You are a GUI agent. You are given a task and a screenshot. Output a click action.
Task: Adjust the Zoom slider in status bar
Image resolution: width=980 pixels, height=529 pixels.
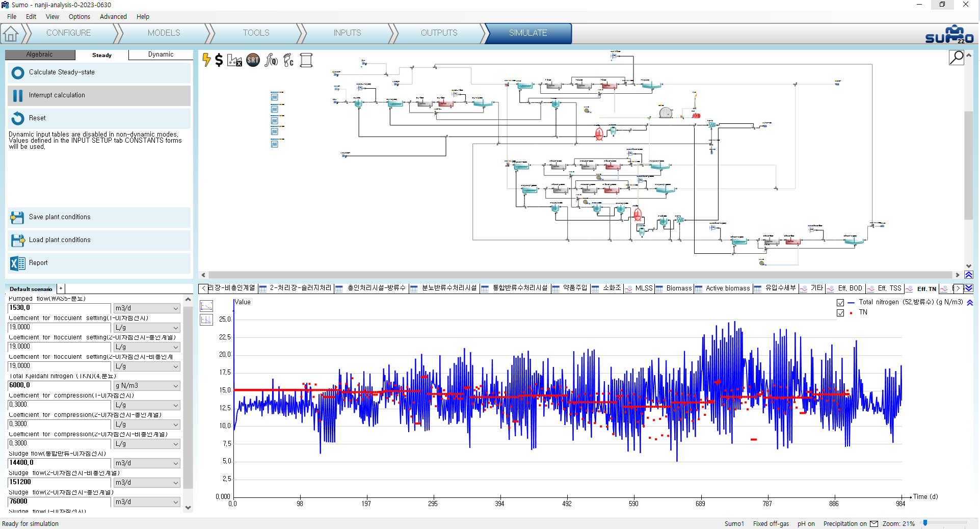(925, 523)
